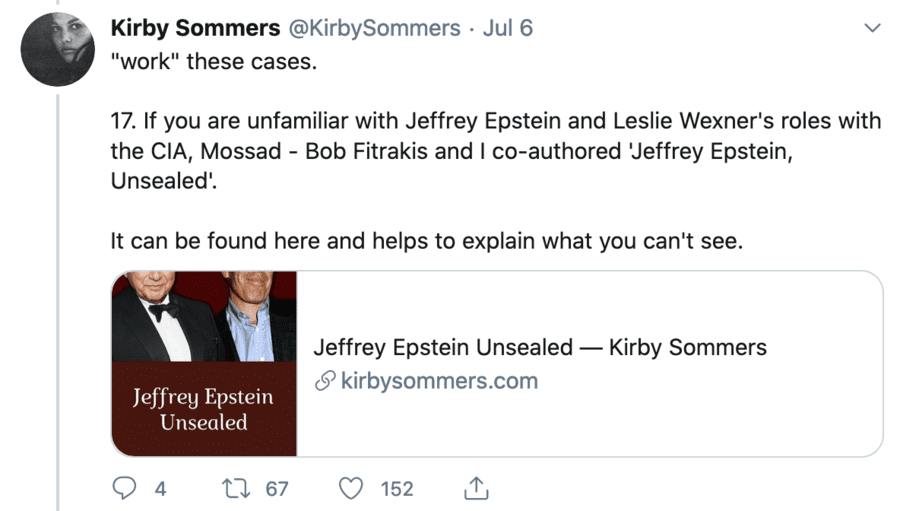The image size is (900, 511).
Task: Like the tweet with the heart icon
Action: click(350, 488)
